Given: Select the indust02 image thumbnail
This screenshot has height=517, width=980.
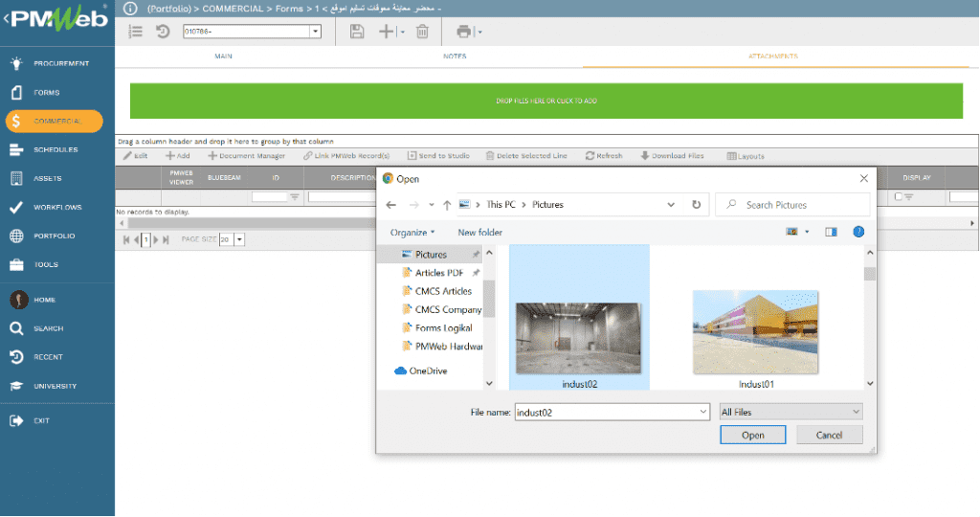Looking at the screenshot, I should tap(579, 338).
